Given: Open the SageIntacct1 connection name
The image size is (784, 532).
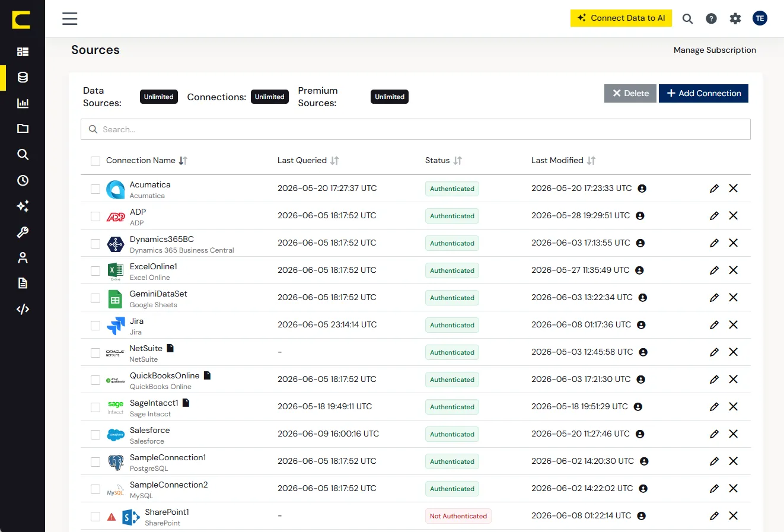Looking at the screenshot, I should pyautogui.click(x=154, y=403).
